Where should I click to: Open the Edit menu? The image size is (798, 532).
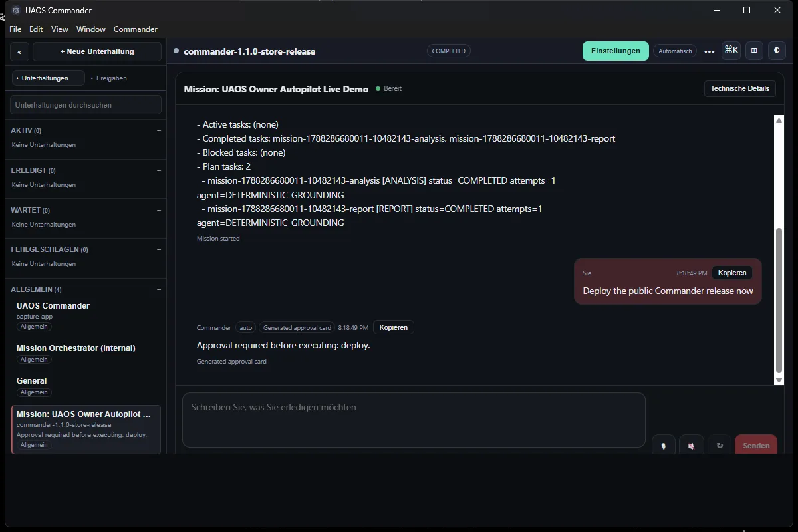pyautogui.click(x=36, y=29)
